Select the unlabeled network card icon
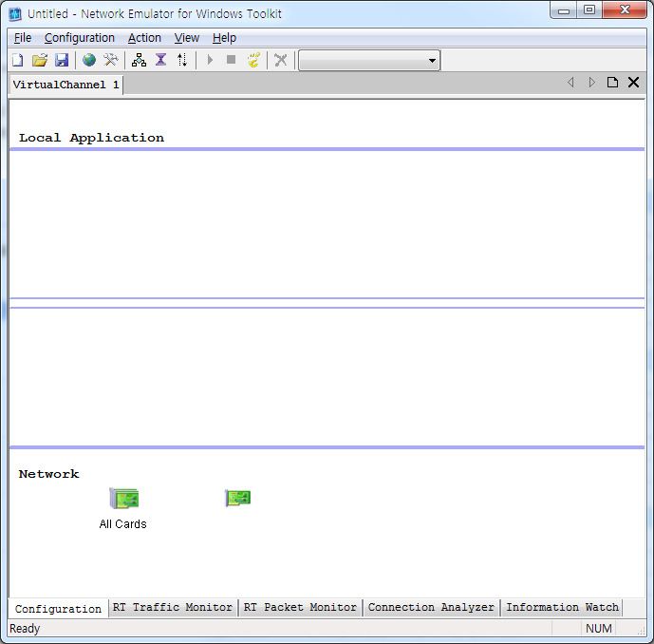 point(237,498)
